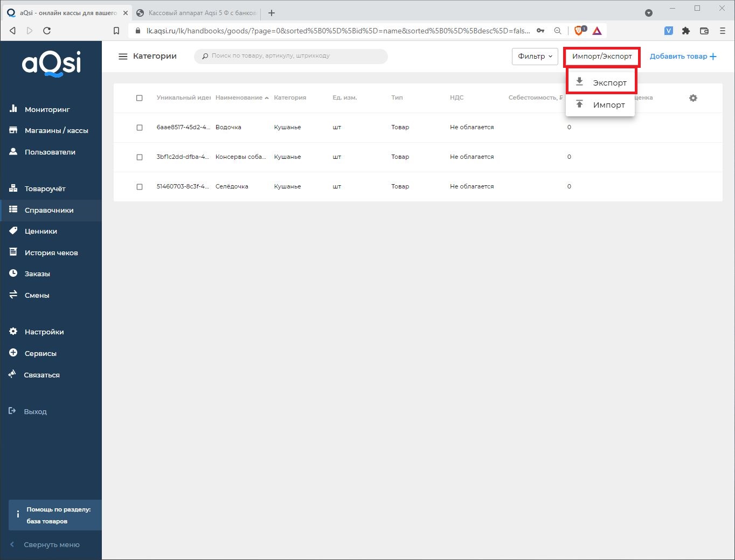This screenshot has width=735, height=560.
Task: Open the Brave wallet icon
Action: click(x=704, y=31)
